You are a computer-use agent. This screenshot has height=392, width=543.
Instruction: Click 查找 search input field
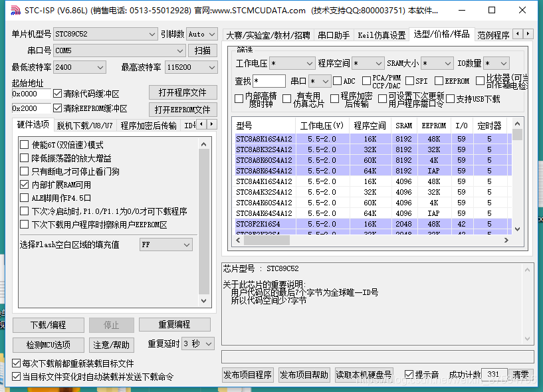pos(269,81)
